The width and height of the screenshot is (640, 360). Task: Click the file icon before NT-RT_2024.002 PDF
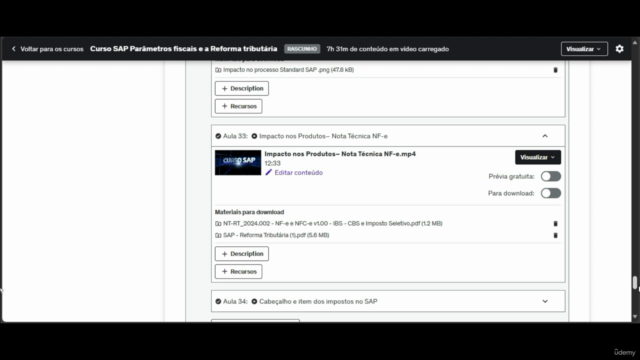coord(218,224)
